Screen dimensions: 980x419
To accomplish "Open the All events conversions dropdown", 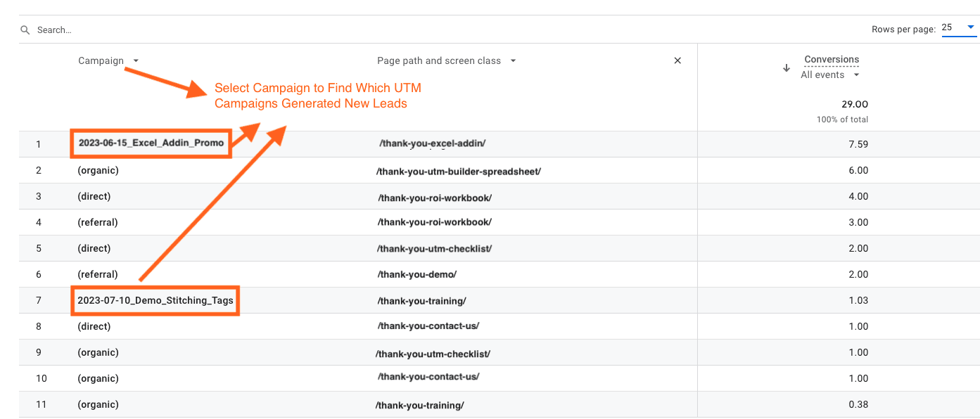I will (x=856, y=75).
